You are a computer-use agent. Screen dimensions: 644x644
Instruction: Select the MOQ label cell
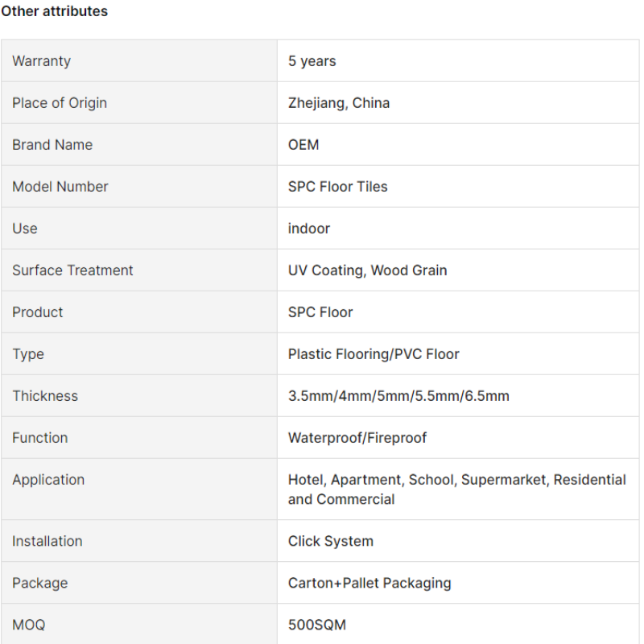pyautogui.click(x=139, y=624)
